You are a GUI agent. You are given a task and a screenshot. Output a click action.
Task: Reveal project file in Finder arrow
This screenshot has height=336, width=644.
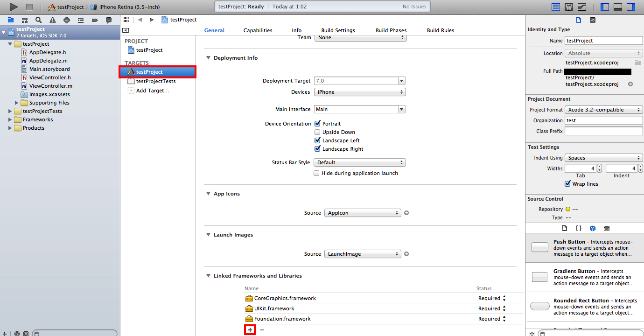(630, 84)
